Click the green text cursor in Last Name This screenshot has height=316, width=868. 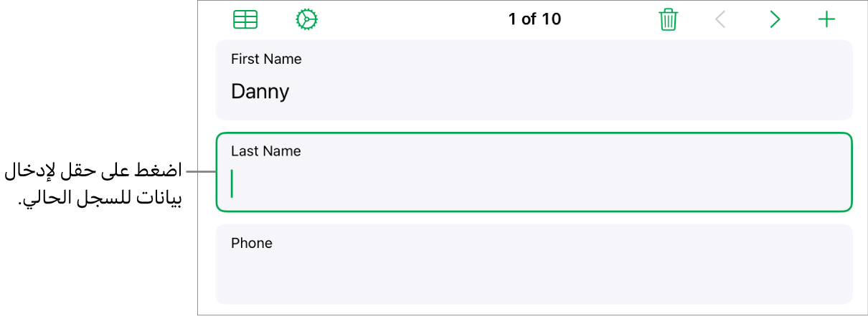pyautogui.click(x=232, y=183)
